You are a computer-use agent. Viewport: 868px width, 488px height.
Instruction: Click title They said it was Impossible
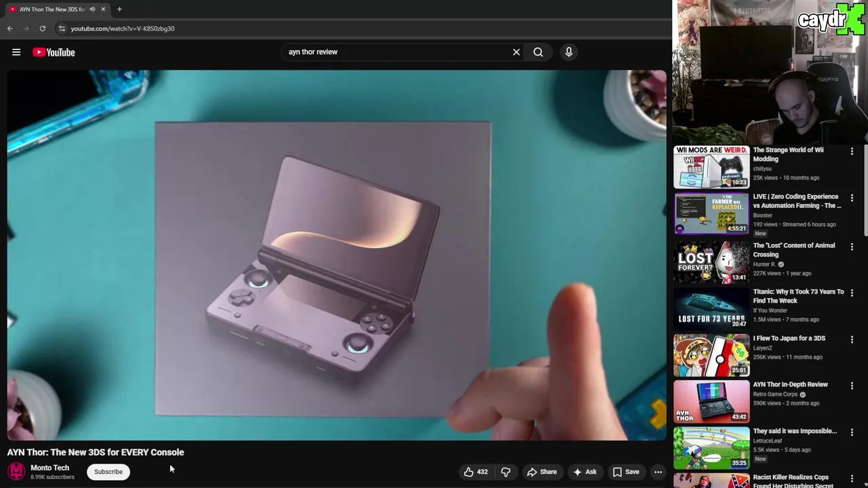coord(795,431)
